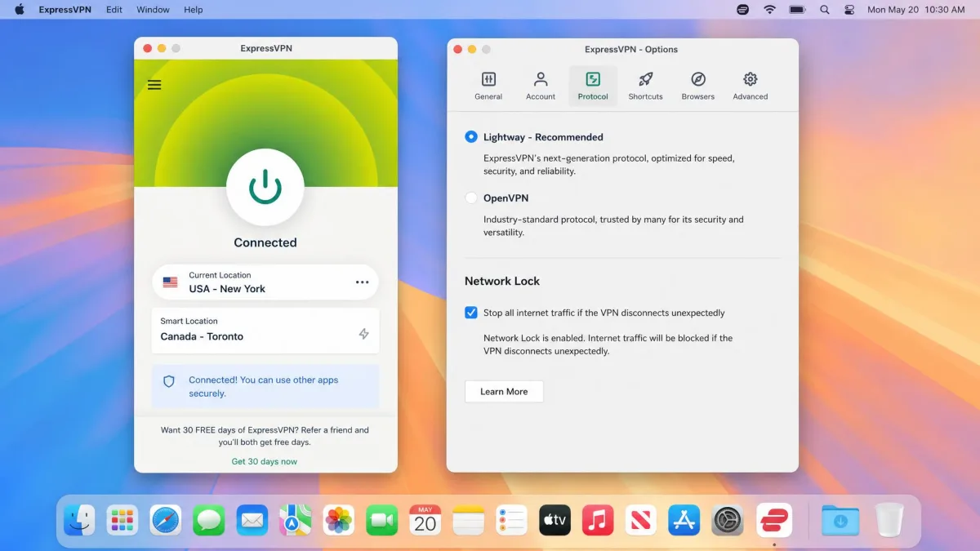Open Reminders from the Dock
Screen dimensions: 980x551
point(512,519)
